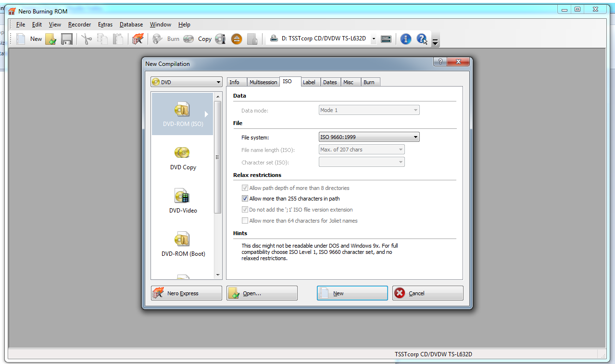
Task: Click the blue Information toolbar icon
Action: pyautogui.click(x=405, y=39)
